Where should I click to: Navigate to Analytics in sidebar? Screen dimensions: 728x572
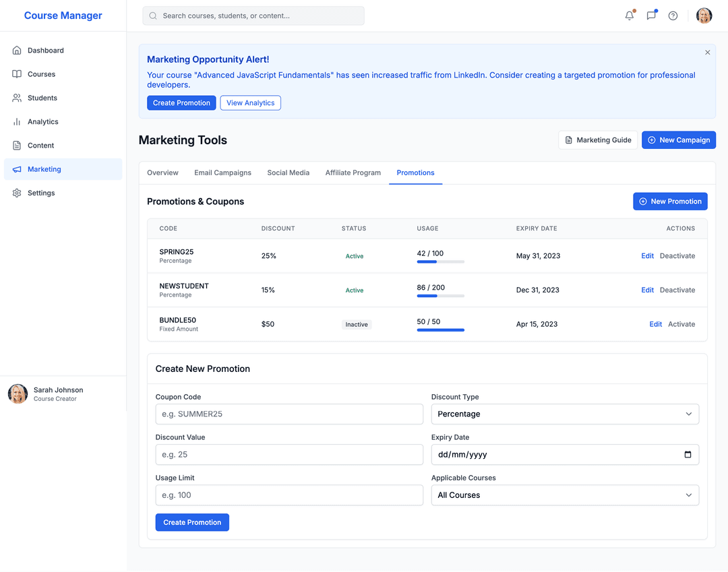42,122
